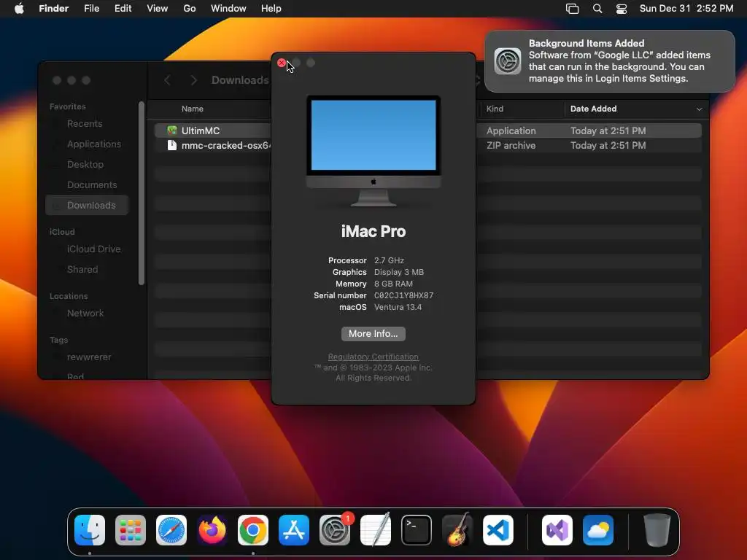Image resolution: width=747 pixels, height=560 pixels.
Task: Select Desktop in Finder sidebar
Action: click(x=85, y=165)
